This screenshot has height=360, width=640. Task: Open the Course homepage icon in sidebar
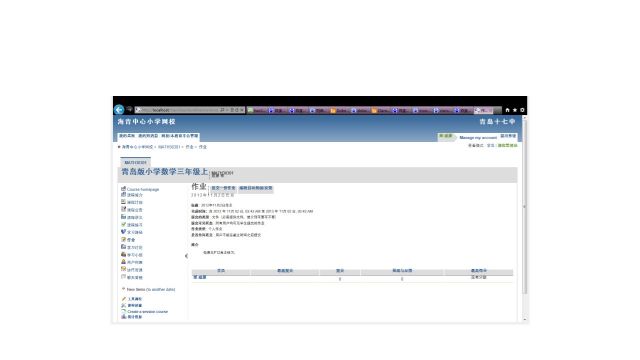(x=123, y=189)
